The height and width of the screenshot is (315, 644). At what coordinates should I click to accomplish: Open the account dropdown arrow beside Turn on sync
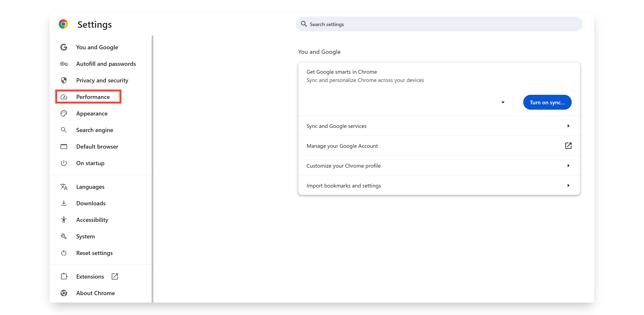[x=503, y=102]
